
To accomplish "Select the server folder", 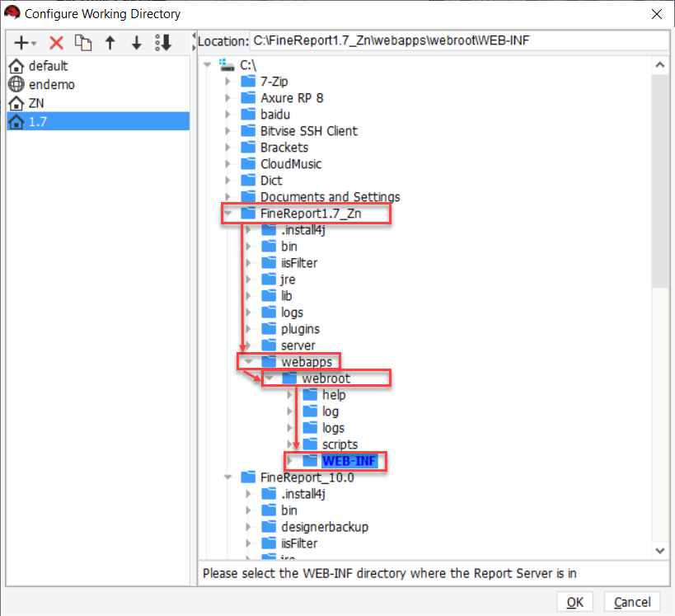I will point(298,346).
